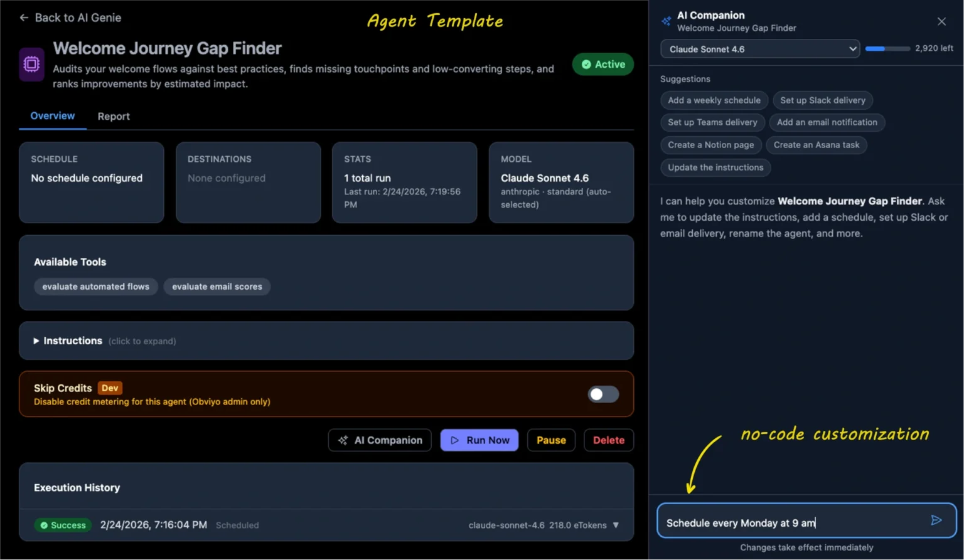Image resolution: width=964 pixels, height=560 pixels.
Task: Click the Pause button
Action: pos(550,440)
